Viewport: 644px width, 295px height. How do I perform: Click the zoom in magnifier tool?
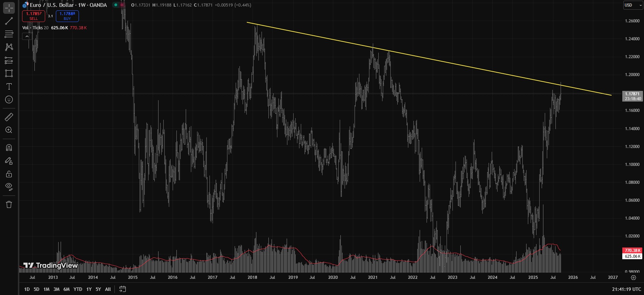(9, 130)
